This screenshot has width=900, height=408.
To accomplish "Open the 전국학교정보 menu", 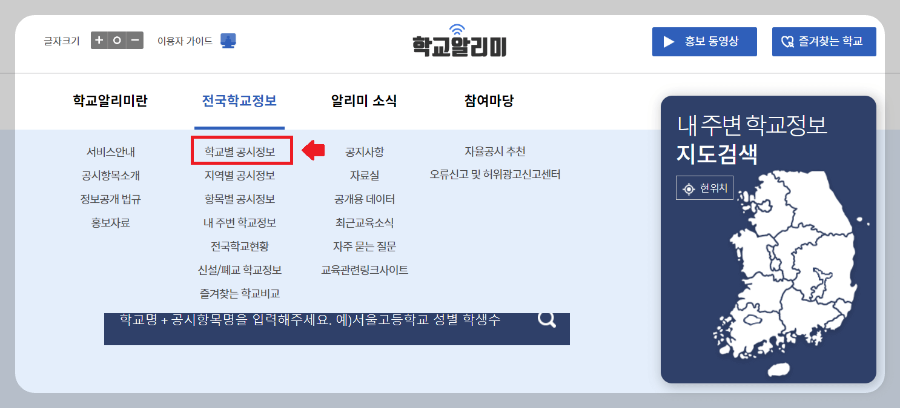I will pos(239,101).
